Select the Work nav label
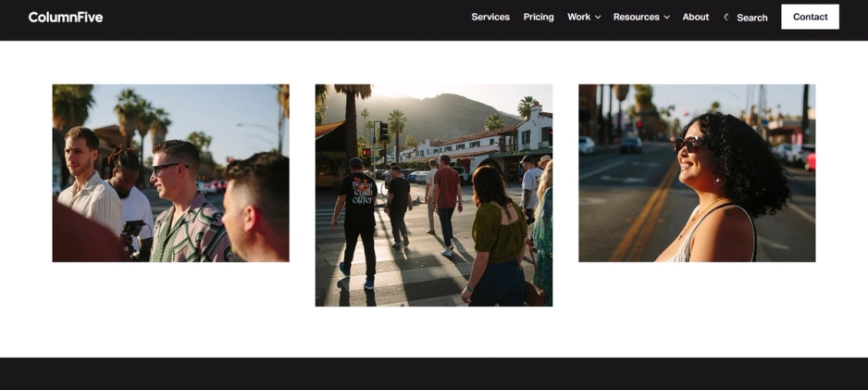 [x=578, y=18]
